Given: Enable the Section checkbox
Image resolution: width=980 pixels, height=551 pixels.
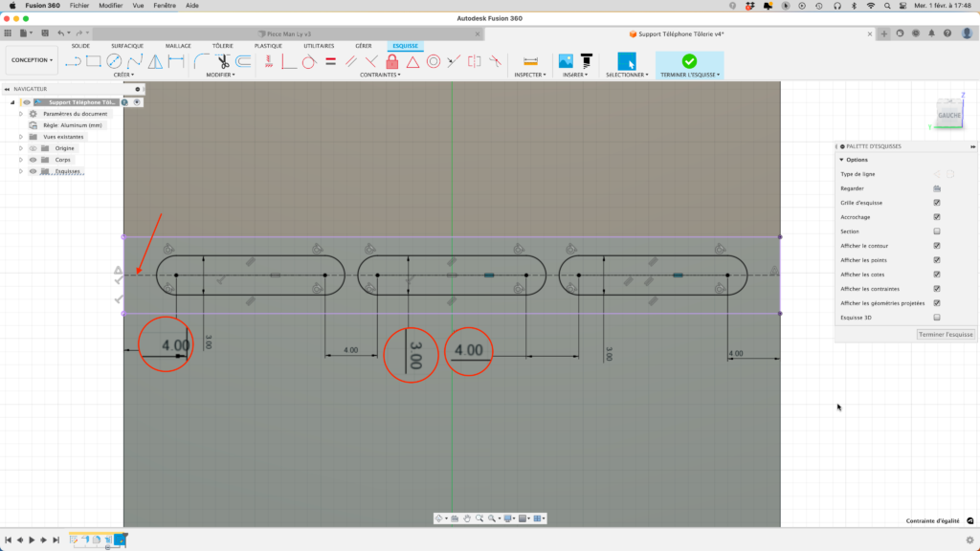Looking at the screenshot, I should point(937,231).
